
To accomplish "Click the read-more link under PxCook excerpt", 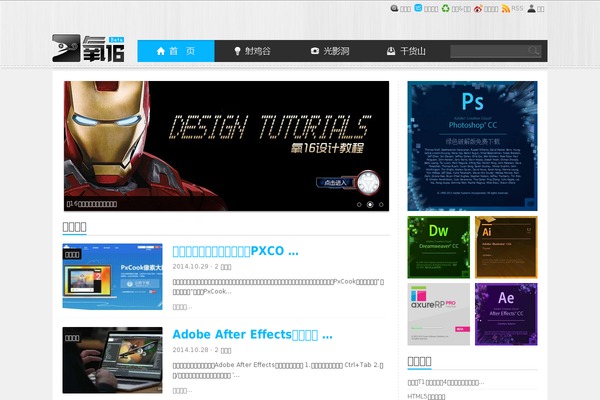I will click(182, 307).
